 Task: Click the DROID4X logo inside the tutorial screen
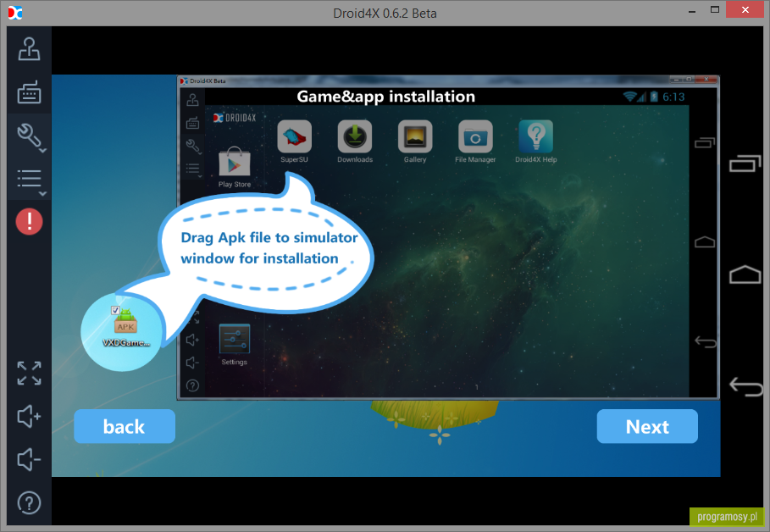click(235, 118)
